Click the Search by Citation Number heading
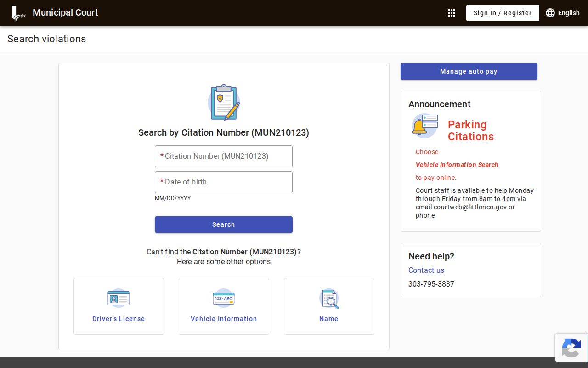 pyautogui.click(x=224, y=132)
